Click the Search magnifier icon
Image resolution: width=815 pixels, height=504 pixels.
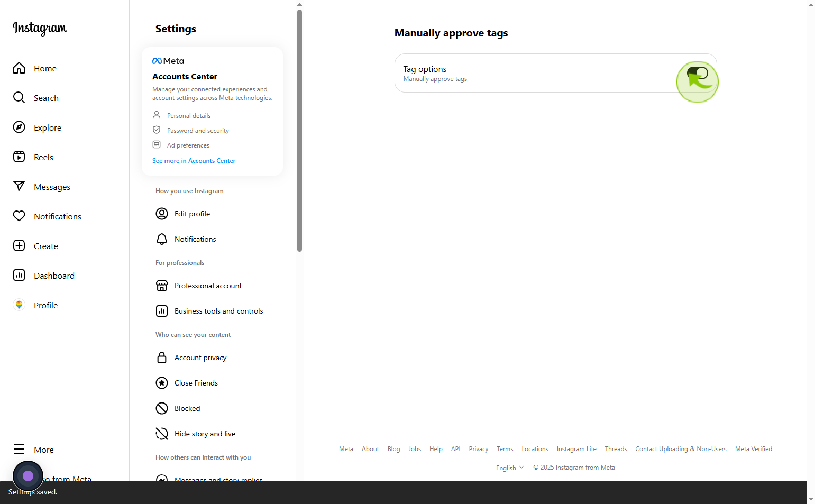[x=19, y=98]
